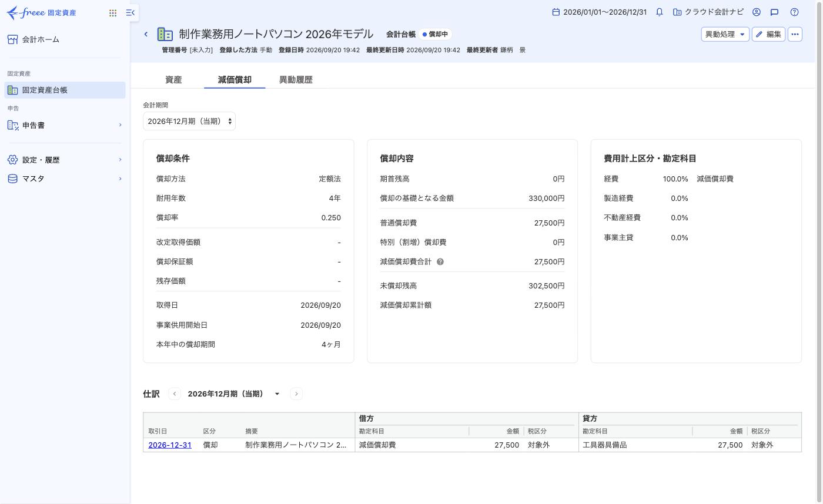This screenshot has height=504, width=823.
Task: Click the calendar icon in header
Action: [556, 12]
